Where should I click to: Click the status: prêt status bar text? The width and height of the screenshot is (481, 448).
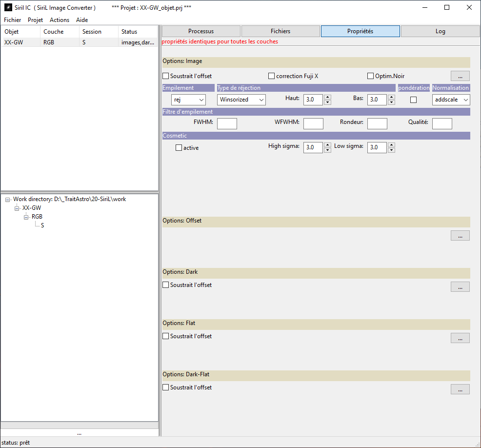point(16,443)
